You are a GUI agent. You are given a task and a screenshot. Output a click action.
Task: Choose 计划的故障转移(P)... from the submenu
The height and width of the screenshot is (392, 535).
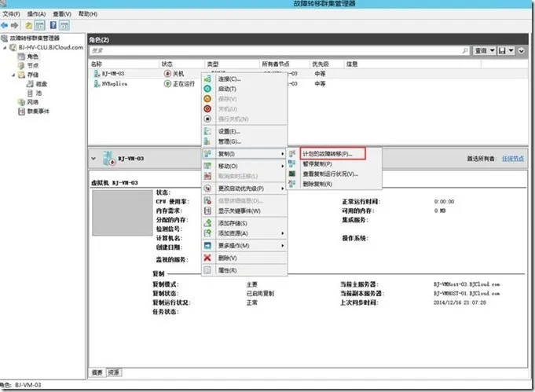pos(332,153)
